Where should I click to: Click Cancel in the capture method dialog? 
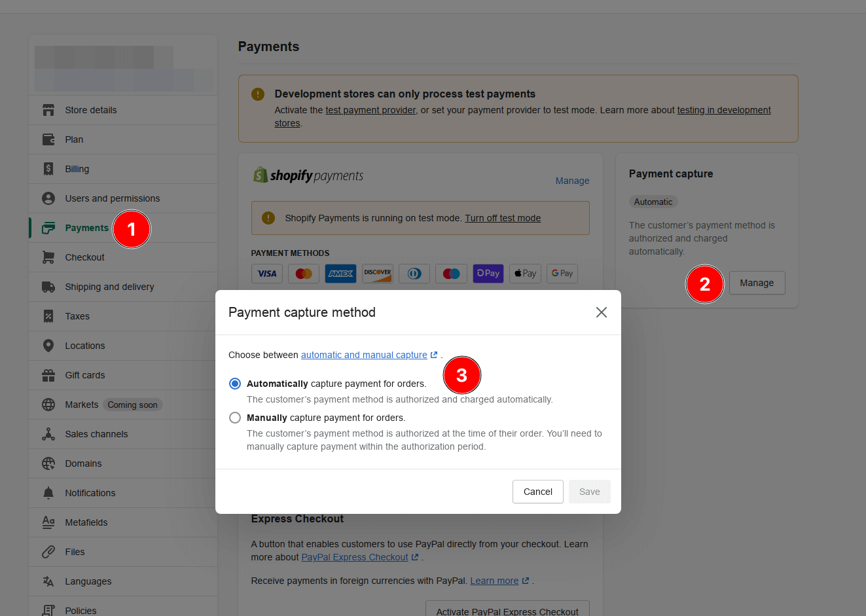[x=538, y=492]
